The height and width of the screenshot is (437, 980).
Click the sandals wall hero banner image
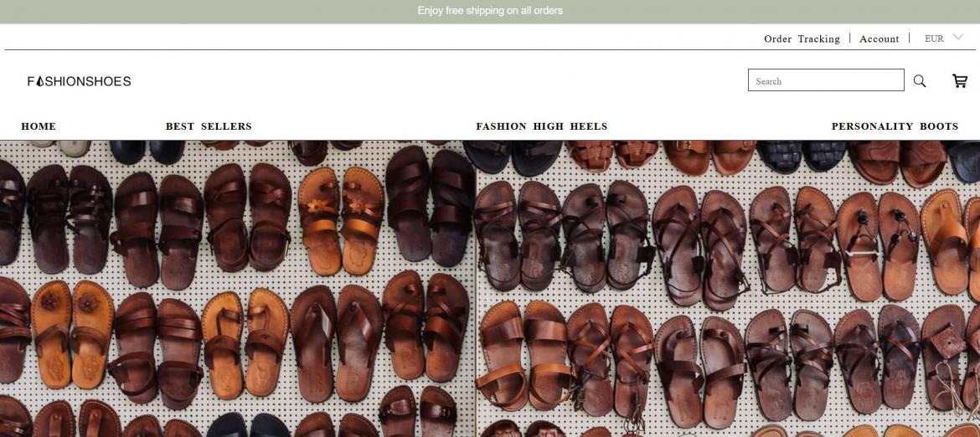pyautogui.click(x=490, y=289)
